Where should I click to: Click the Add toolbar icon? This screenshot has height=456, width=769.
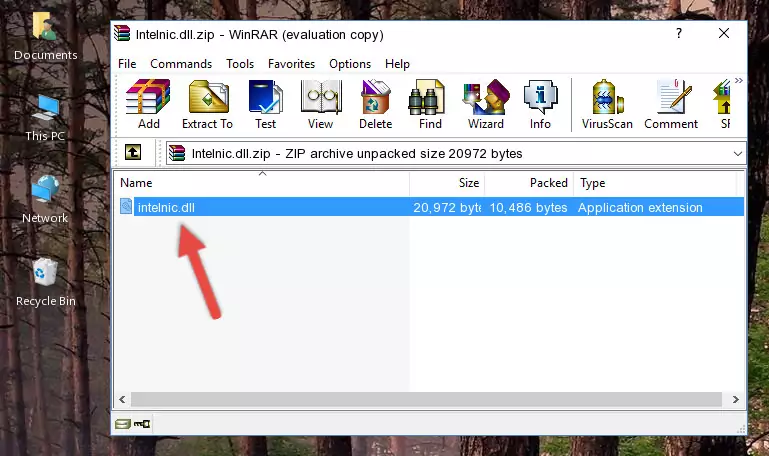(x=148, y=104)
